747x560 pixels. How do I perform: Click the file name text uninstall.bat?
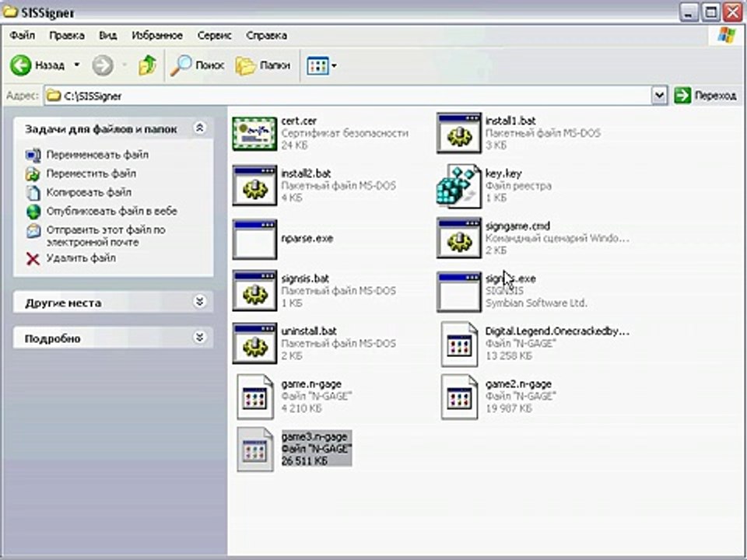pos(309,331)
